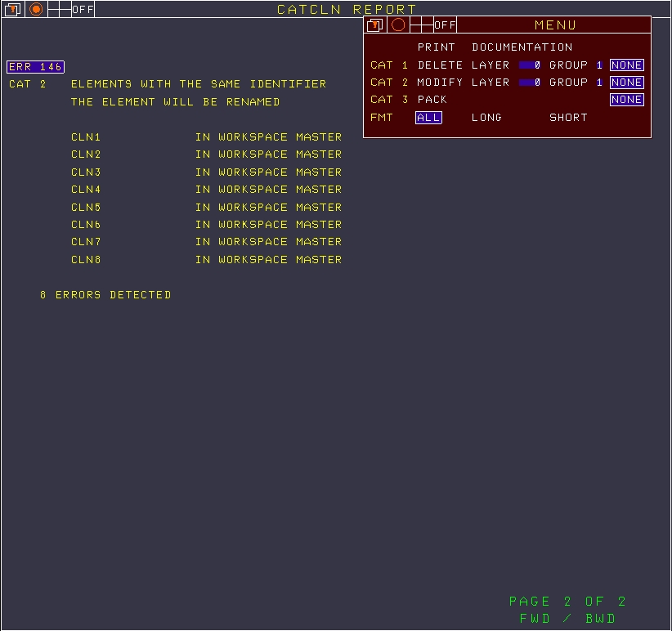Click filled orange circle icon in CATCLN REPORT bar

pyautogui.click(x=37, y=9)
